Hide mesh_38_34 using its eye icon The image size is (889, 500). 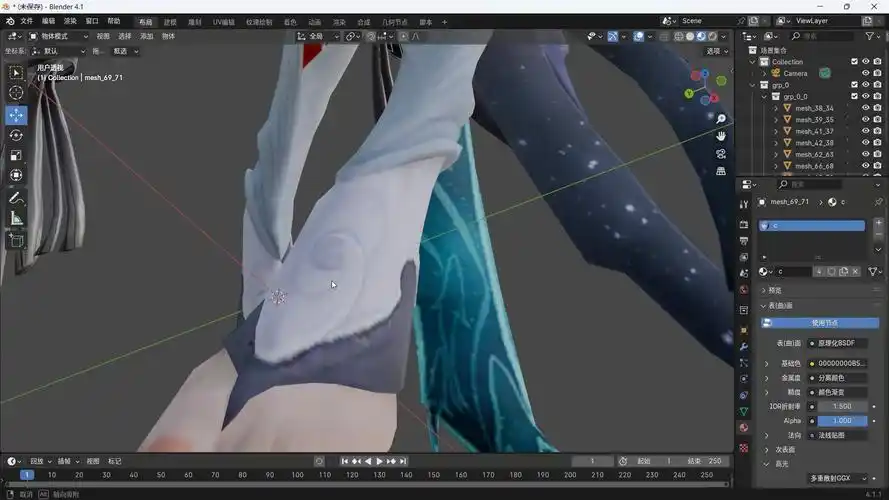[x=866, y=108]
